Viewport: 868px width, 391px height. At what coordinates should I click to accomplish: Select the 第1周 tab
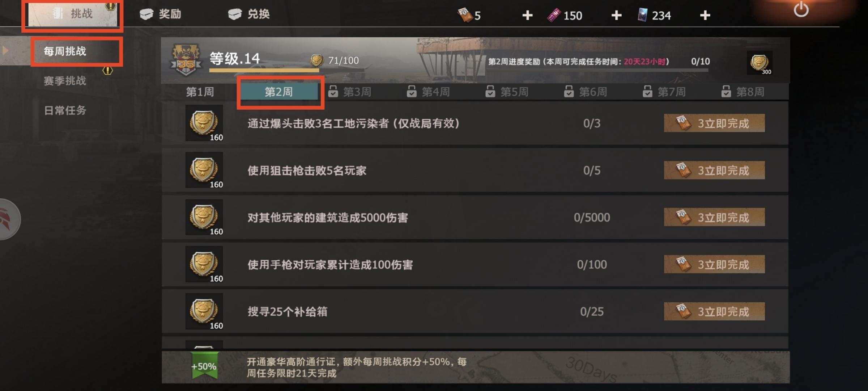tap(200, 92)
